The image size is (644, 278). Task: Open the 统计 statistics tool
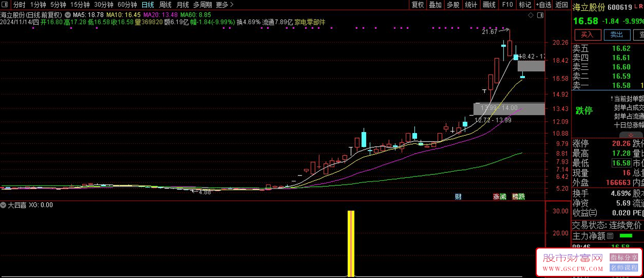[471, 5]
